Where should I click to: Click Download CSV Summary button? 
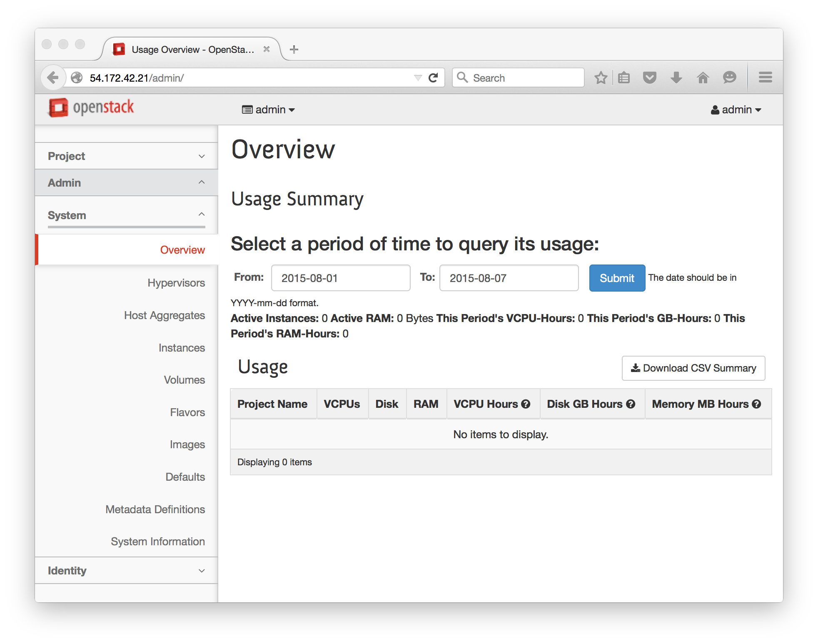(x=693, y=368)
